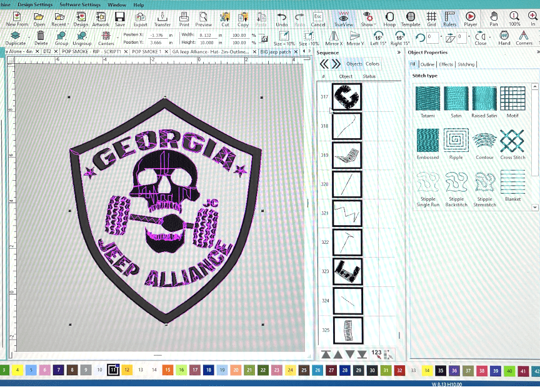
Task: Select the Pan tool
Action: pyautogui.click(x=494, y=19)
